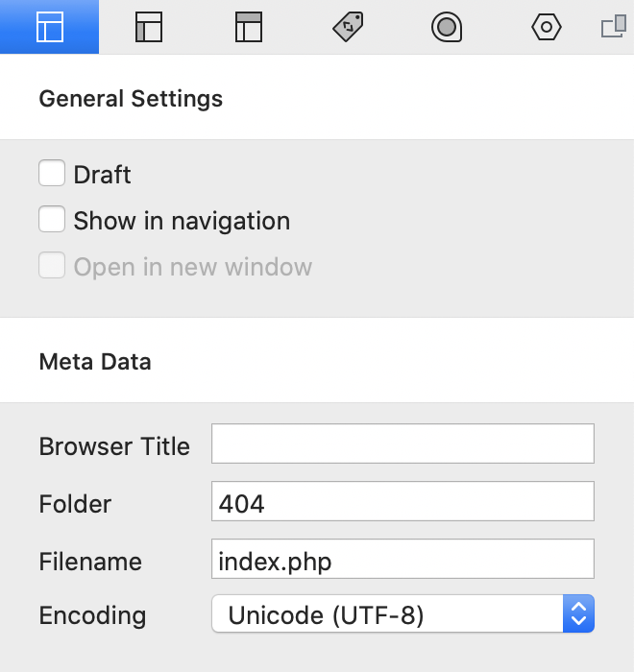The height and width of the screenshot is (672, 634).
Task: Click the Filename field showing index.php
Action: (x=402, y=559)
